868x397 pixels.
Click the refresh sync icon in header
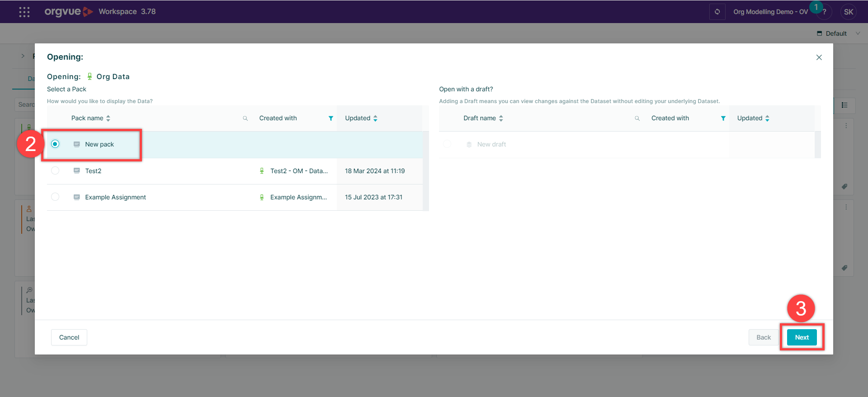coord(717,12)
